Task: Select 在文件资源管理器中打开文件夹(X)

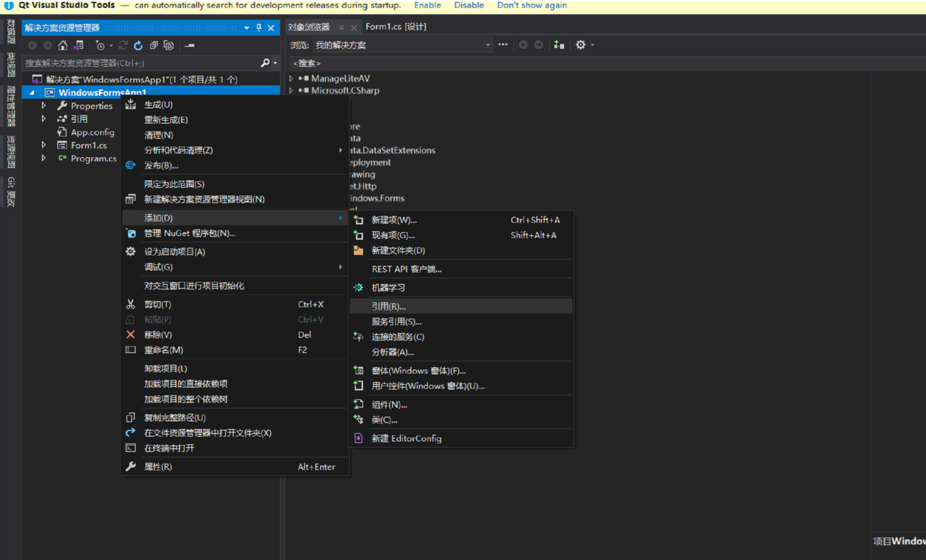Action: click(x=235, y=433)
